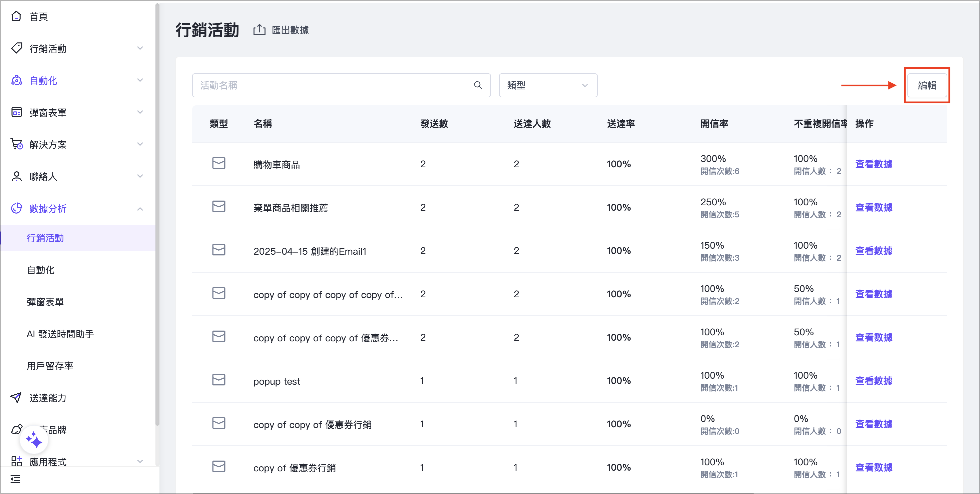The width and height of the screenshot is (980, 494).
Task: Click the search magnifier icon
Action: tap(478, 86)
